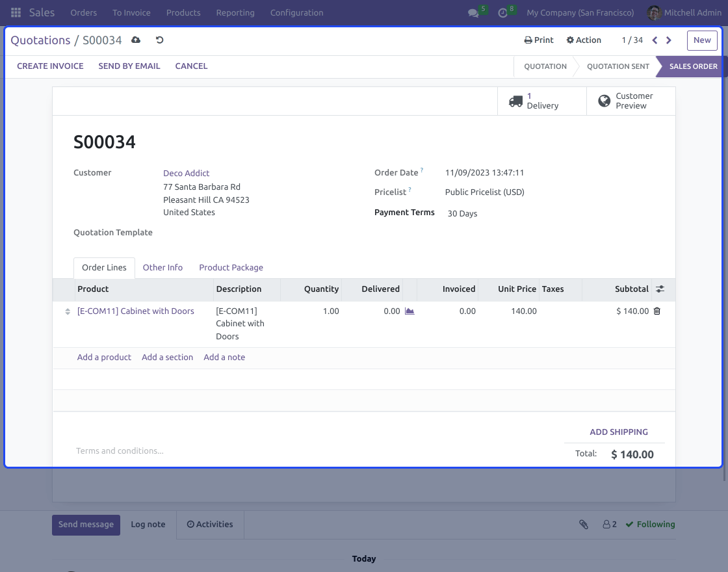728x572 pixels.
Task: Open the Action dropdown
Action: point(584,40)
